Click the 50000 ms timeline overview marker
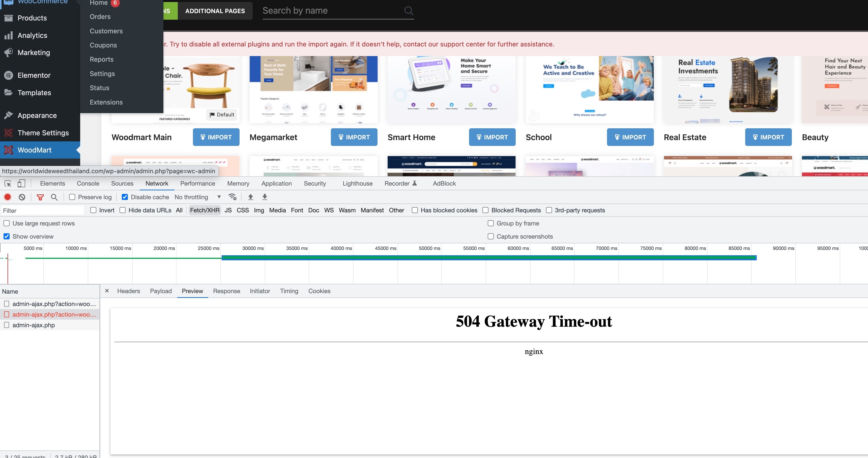 (429, 248)
